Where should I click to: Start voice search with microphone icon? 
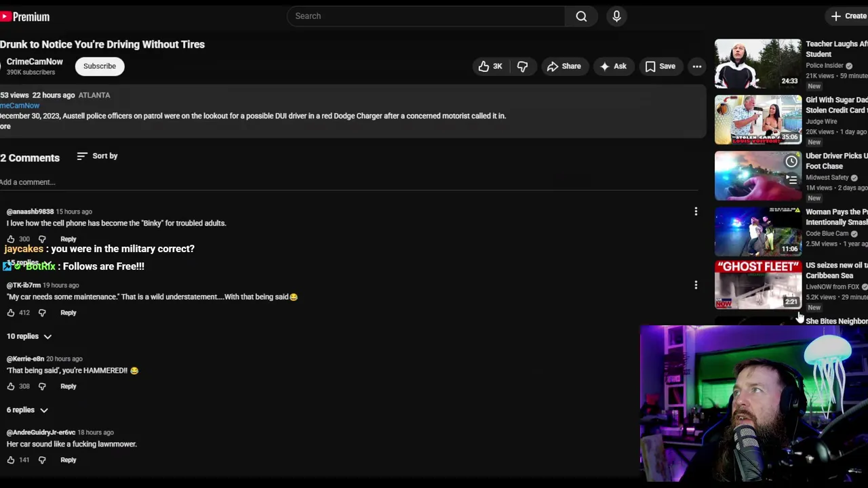coord(616,16)
